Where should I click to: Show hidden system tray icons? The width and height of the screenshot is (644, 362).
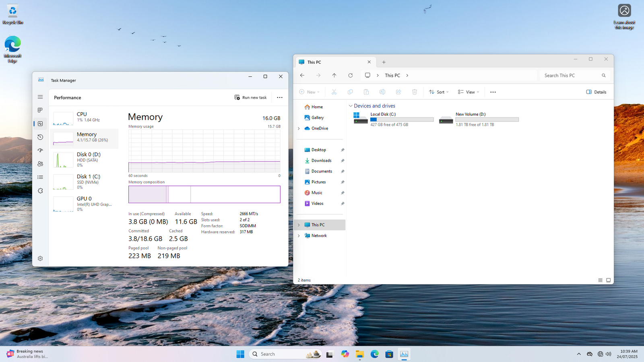(579, 354)
